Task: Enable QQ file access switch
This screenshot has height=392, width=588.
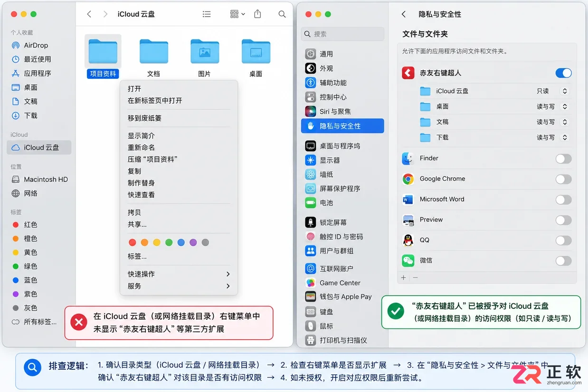Action: tap(563, 240)
